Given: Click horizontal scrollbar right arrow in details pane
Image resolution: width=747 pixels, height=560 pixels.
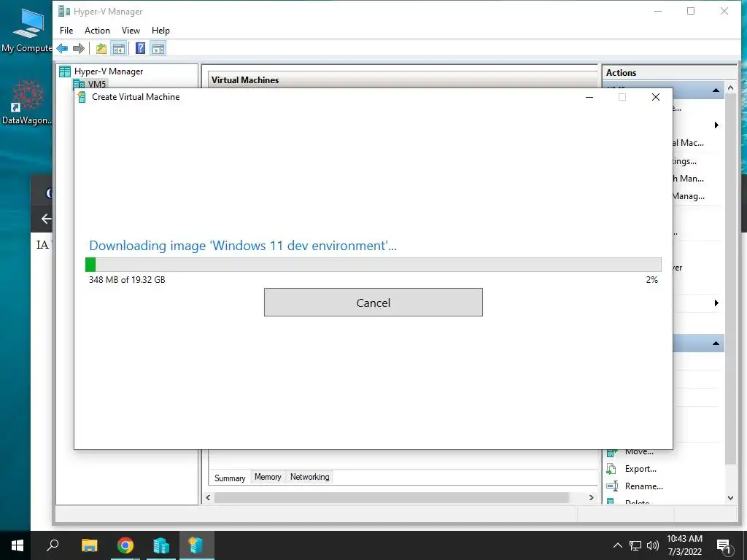Looking at the screenshot, I should coord(591,497).
